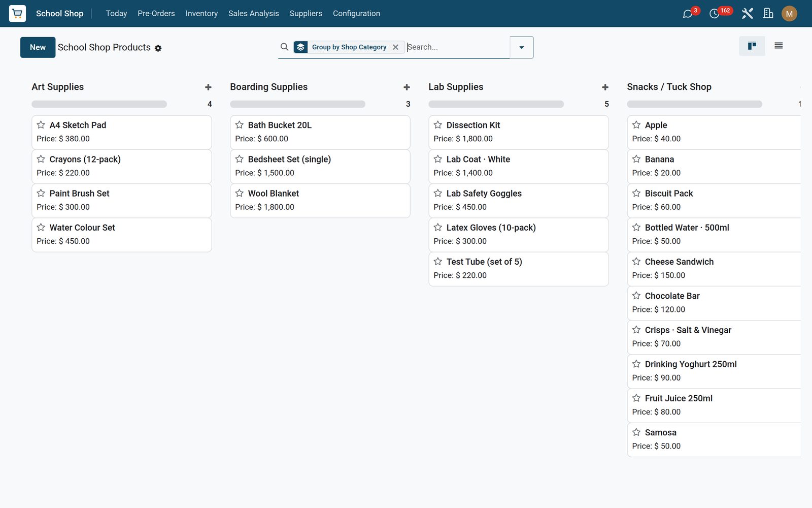Open the debug tools wrench icon

(x=747, y=13)
